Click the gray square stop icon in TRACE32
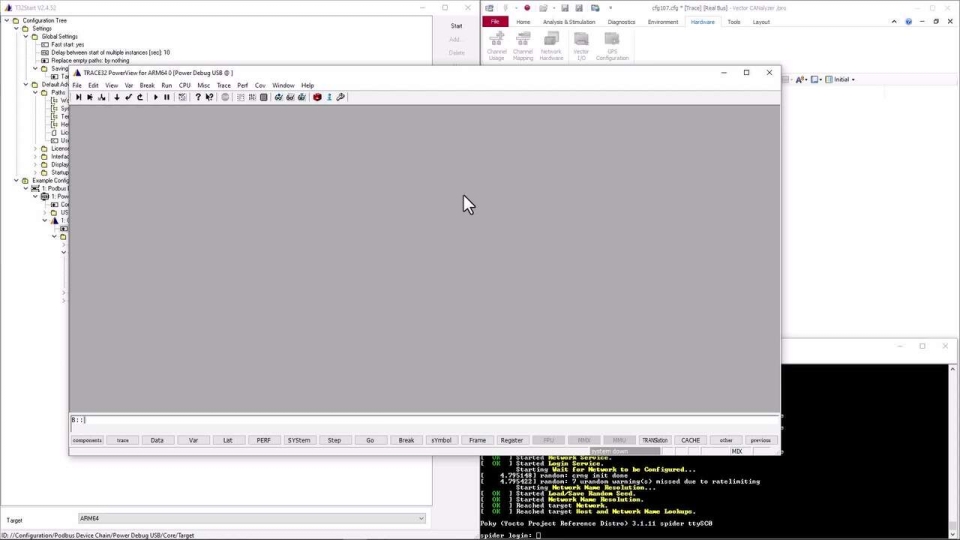The width and height of the screenshot is (960, 540). [x=263, y=97]
